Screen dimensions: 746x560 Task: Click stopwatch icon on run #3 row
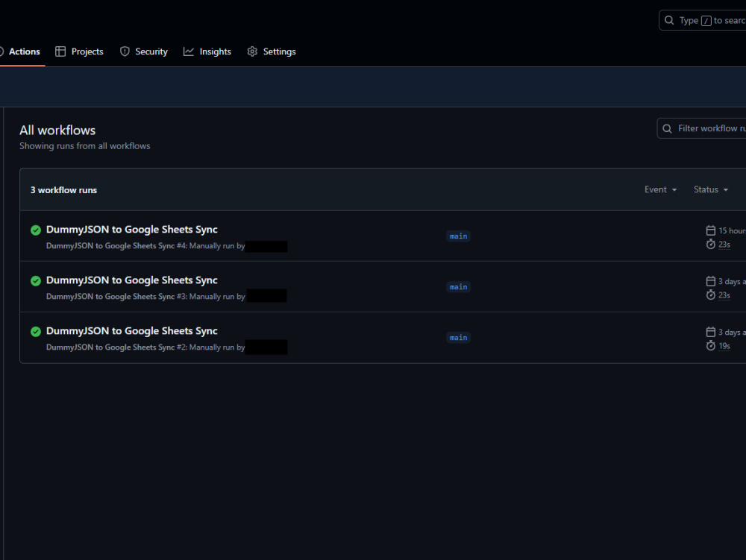711,295
